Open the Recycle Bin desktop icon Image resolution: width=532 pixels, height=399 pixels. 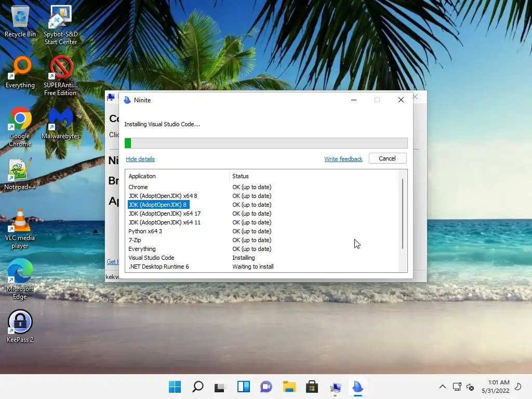(20, 21)
